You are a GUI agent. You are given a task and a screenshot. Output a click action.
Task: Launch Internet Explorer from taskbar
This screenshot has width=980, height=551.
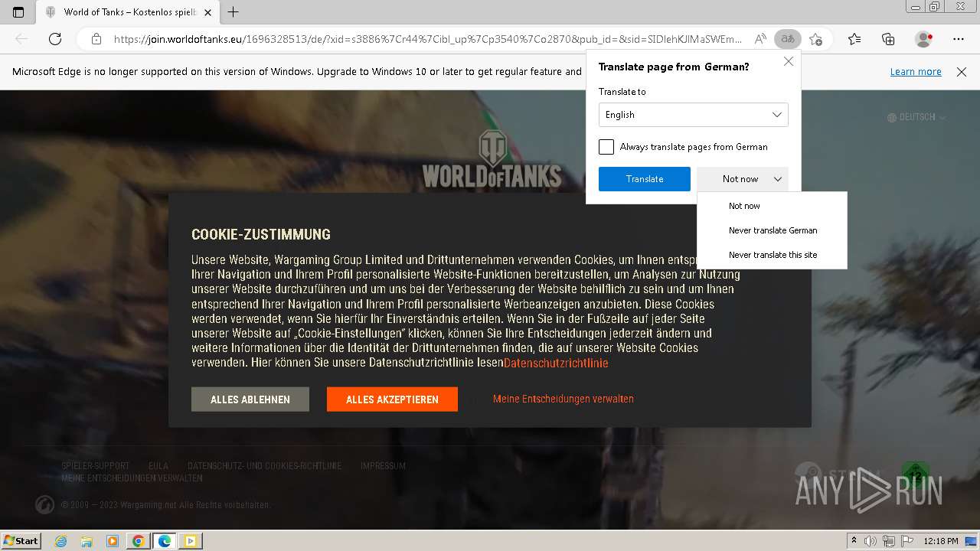(x=60, y=541)
